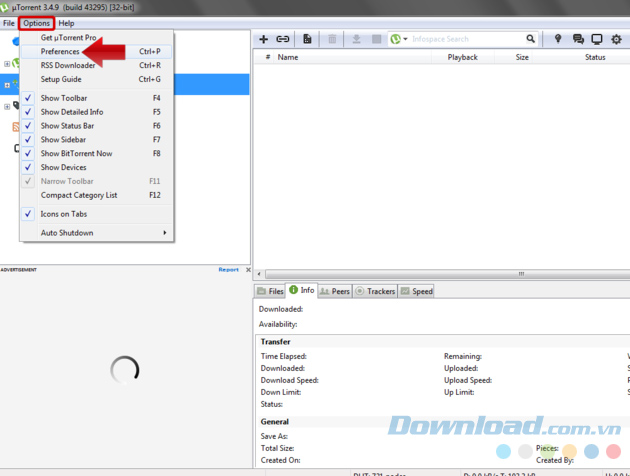Screen dimensions: 630x476
Task: Open search provider dropdown arrow
Action: [x=405, y=39]
